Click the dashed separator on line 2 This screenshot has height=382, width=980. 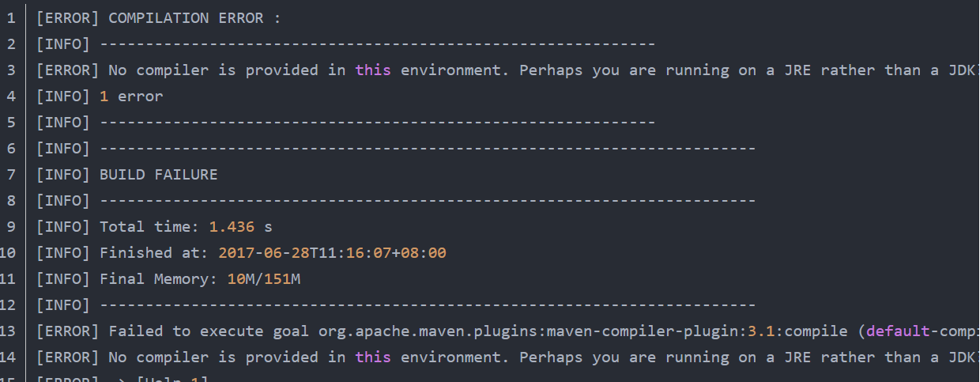pyautogui.click(x=378, y=43)
